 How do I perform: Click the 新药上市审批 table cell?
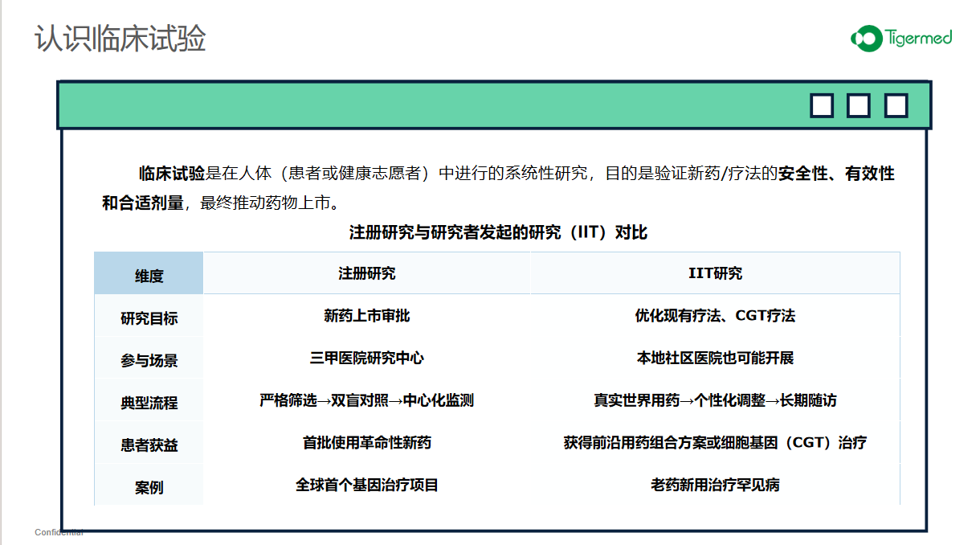(x=366, y=316)
